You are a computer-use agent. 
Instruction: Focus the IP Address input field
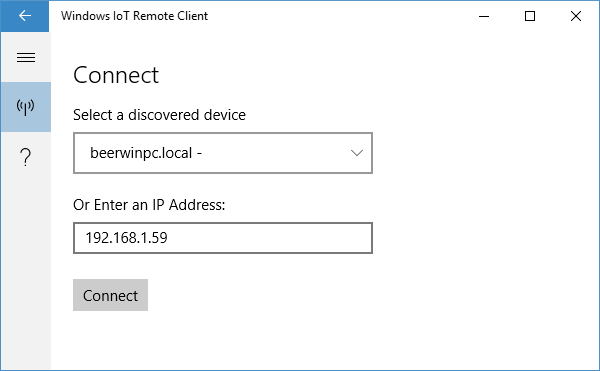click(223, 238)
